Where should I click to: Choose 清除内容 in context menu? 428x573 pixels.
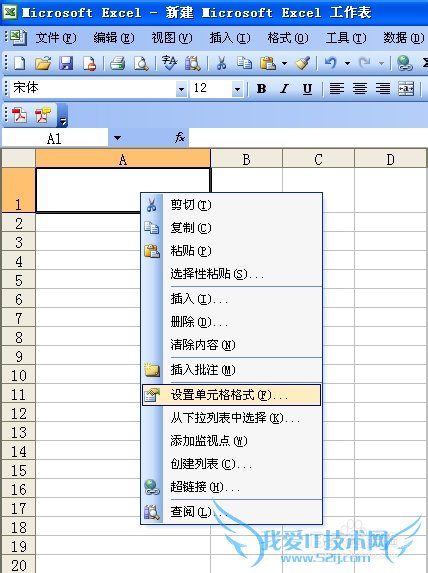pyautogui.click(x=231, y=345)
